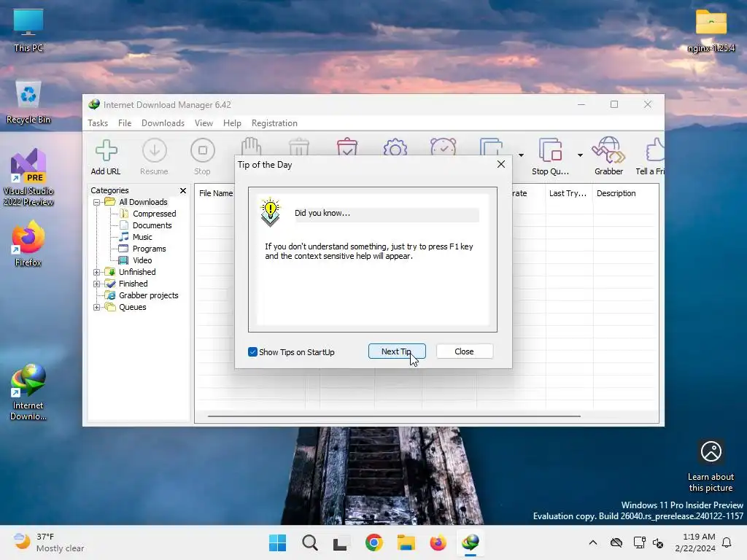This screenshot has height=560, width=747.
Task: Click the Scheduler alarm clock icon
Action: [443, 147]
